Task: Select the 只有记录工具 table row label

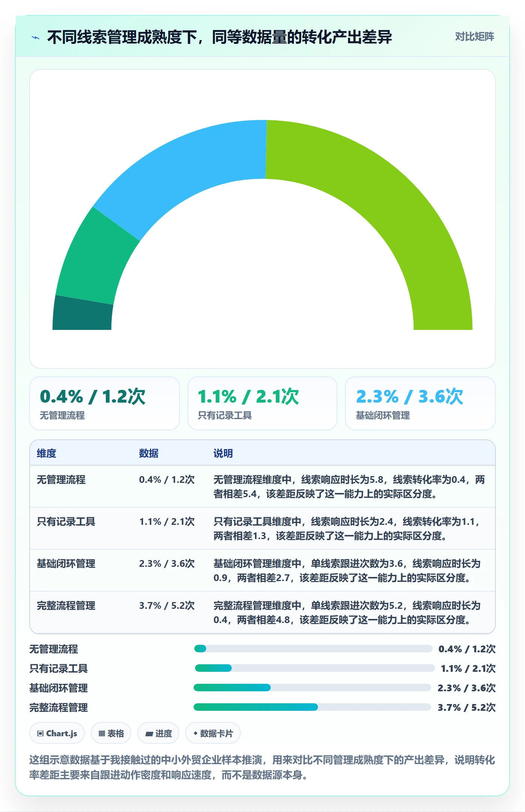Action: [66, 521]
